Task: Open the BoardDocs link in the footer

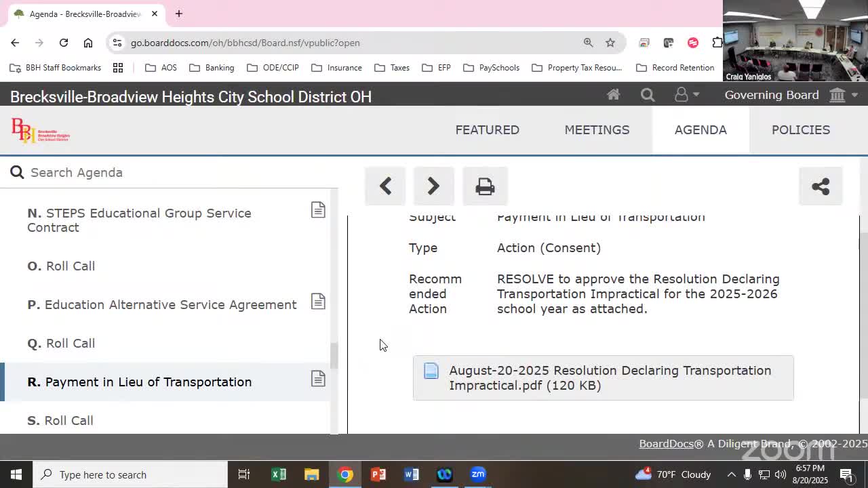Action: tap(667, 443)
